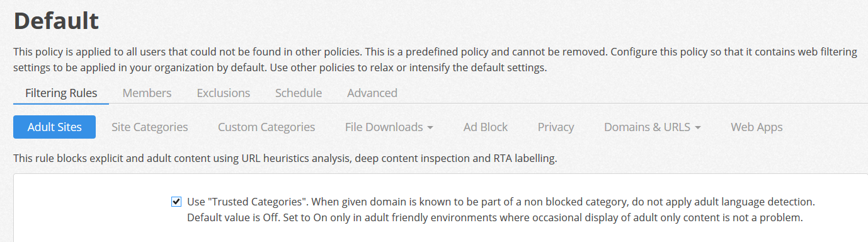Viewport: 868px width, 242px height.
Task: Open the Ad Block rule section
Action: [x=486, y=127]
